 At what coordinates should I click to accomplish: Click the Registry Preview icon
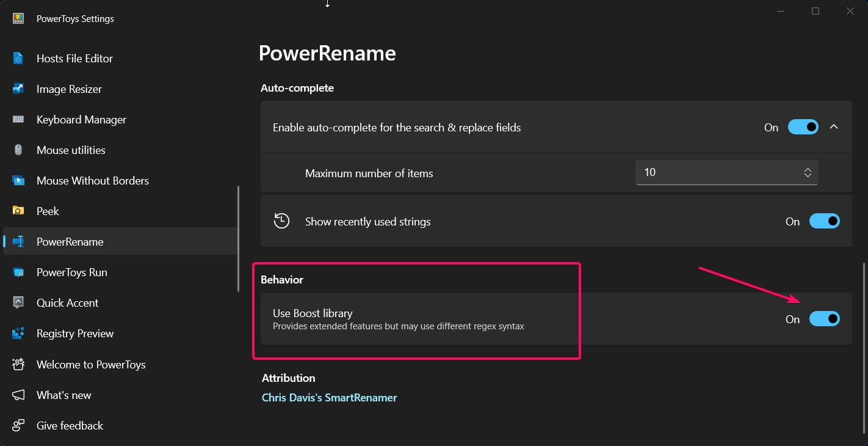pos(18,334)
